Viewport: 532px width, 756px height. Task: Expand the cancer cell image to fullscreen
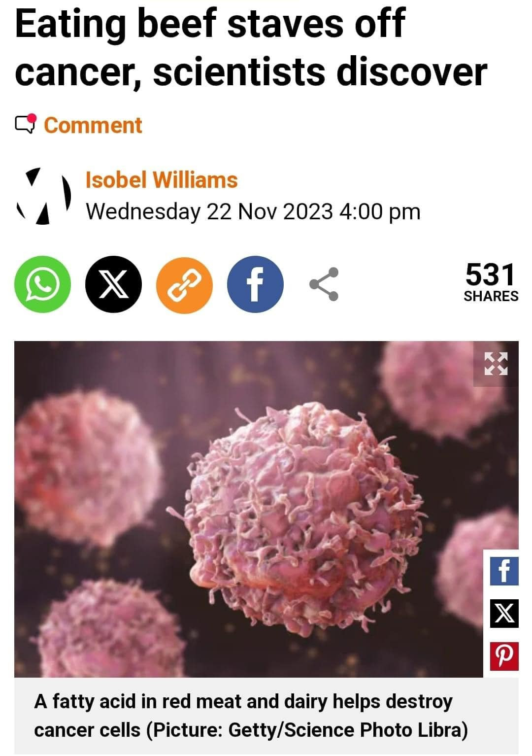coord(496,364)
